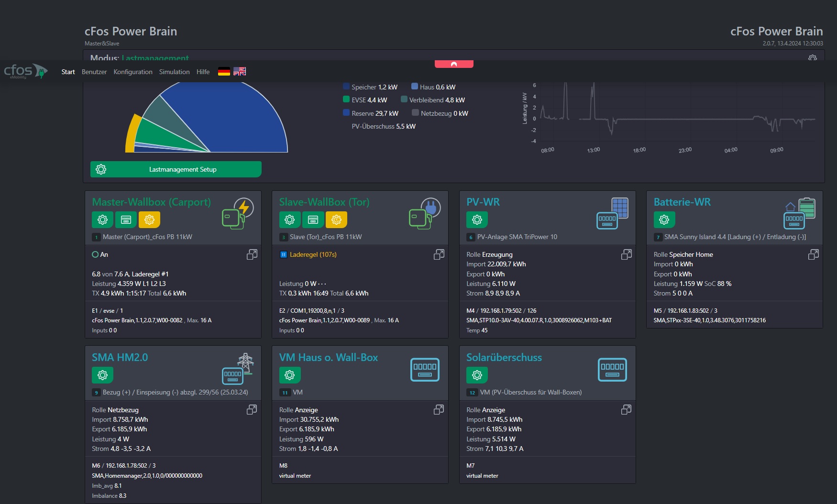This screenshot has width=837, height=504.
Task: Open PV-WR gear settings
Action: tap(477, 219)
